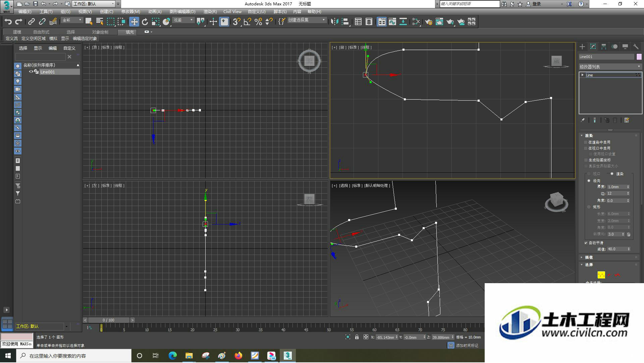Open Rendered Frame Window icon

439,22
